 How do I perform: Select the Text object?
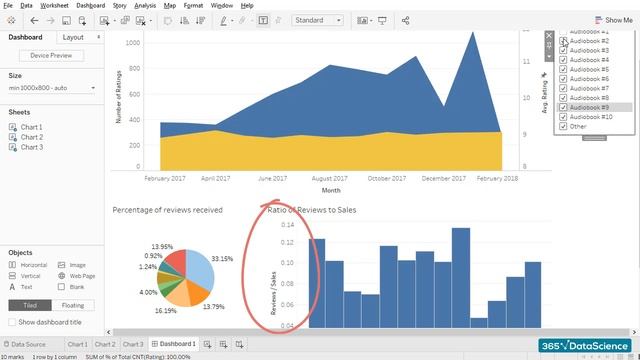click(x=20, y=287)
